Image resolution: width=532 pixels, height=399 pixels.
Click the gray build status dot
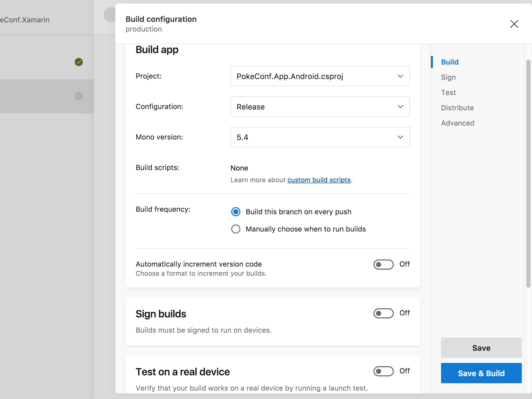click(79, 96)
